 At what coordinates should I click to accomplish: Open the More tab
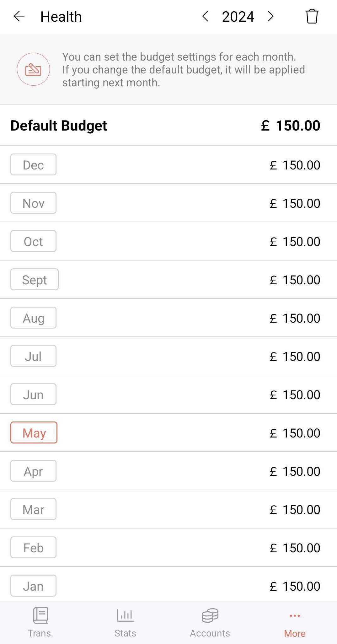(295, 622)
